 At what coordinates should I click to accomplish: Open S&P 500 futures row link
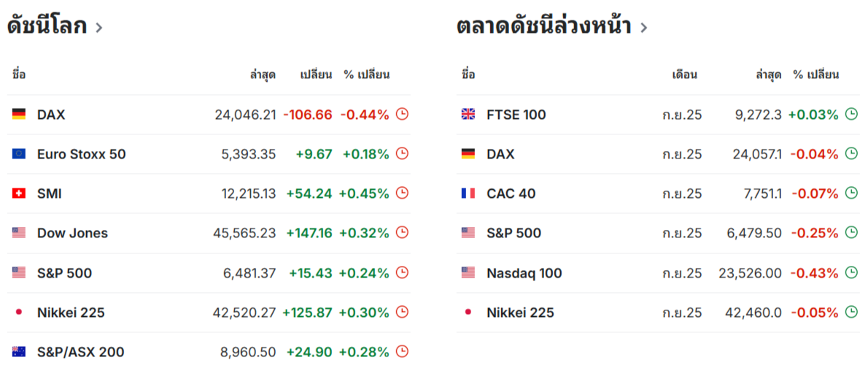(514, 234)
